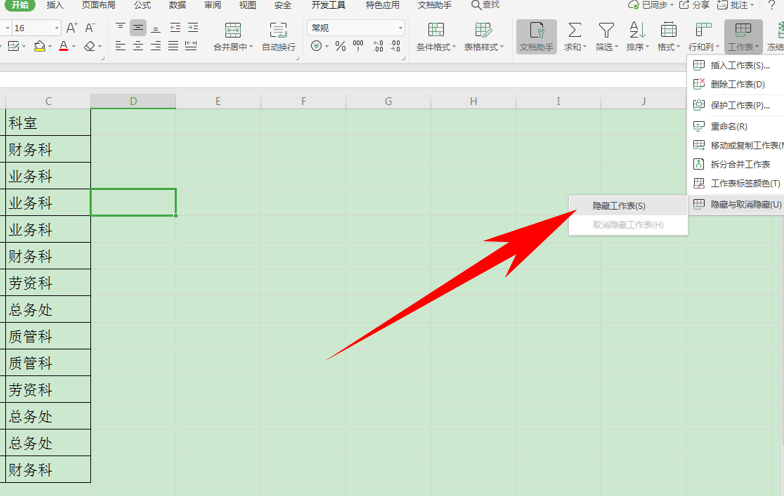Align text right horizontally
Viewport: 784px width, 496px height.
tap(156, 46)
